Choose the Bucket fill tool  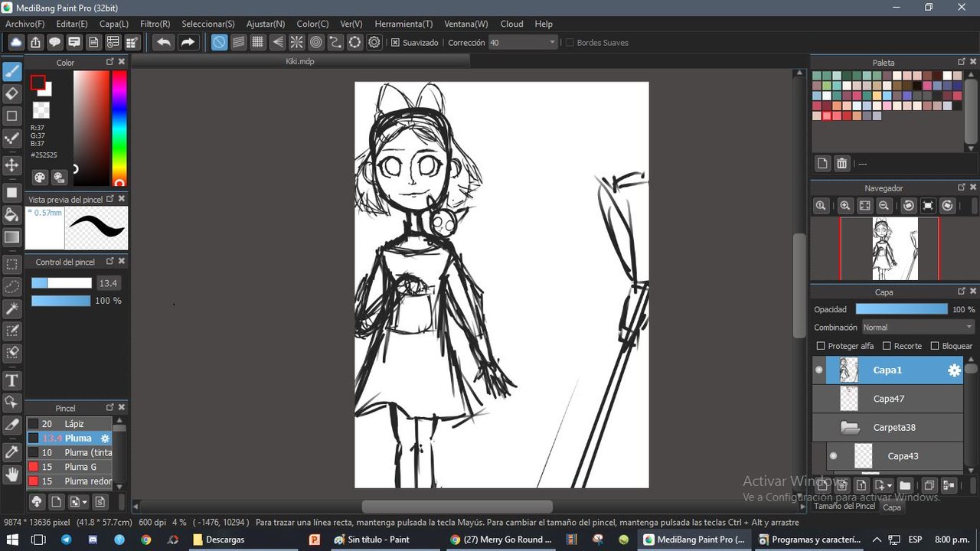click(12, 214)
